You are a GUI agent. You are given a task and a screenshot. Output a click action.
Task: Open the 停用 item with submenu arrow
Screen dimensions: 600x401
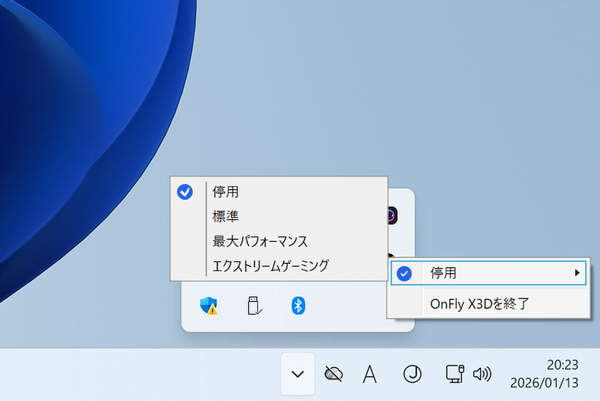(488, 273)
